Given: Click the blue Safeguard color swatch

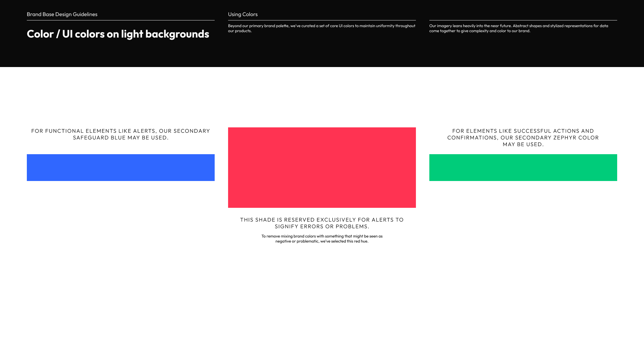Looking at the screenshot, I should click(121, 168).
